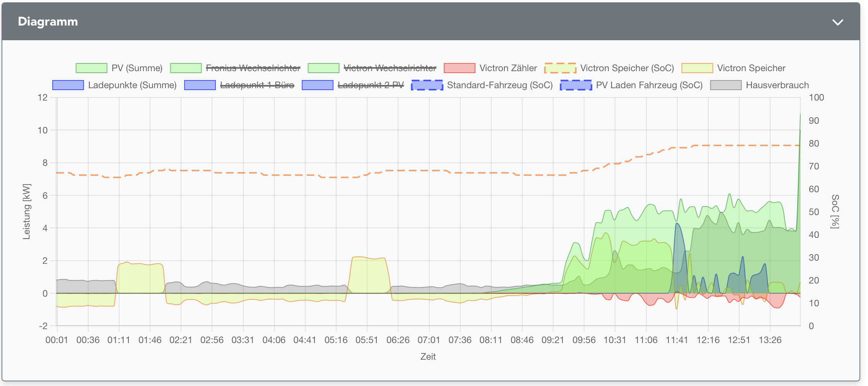
Task: Click the PV (Summe) green legend swatch
Action: (92, 68)
